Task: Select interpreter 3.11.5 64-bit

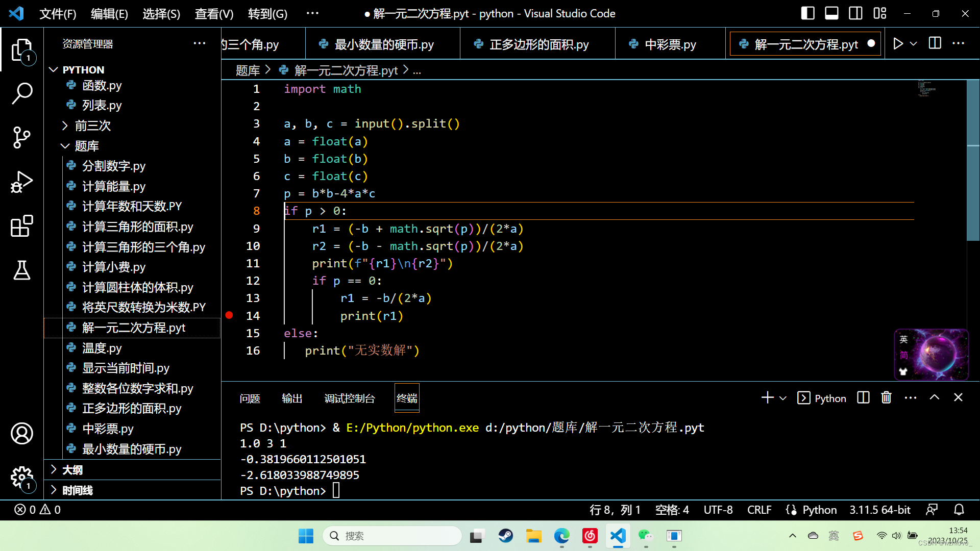Action: (x=880, y=510)
